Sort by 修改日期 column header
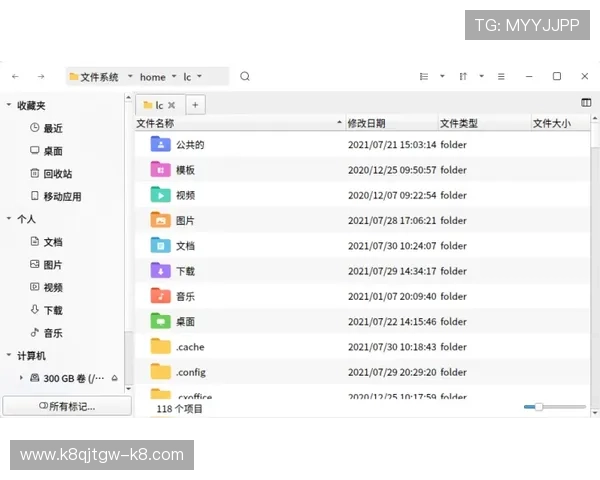The height and width of the screenshot is (480, 600). [x=392, y=123]
